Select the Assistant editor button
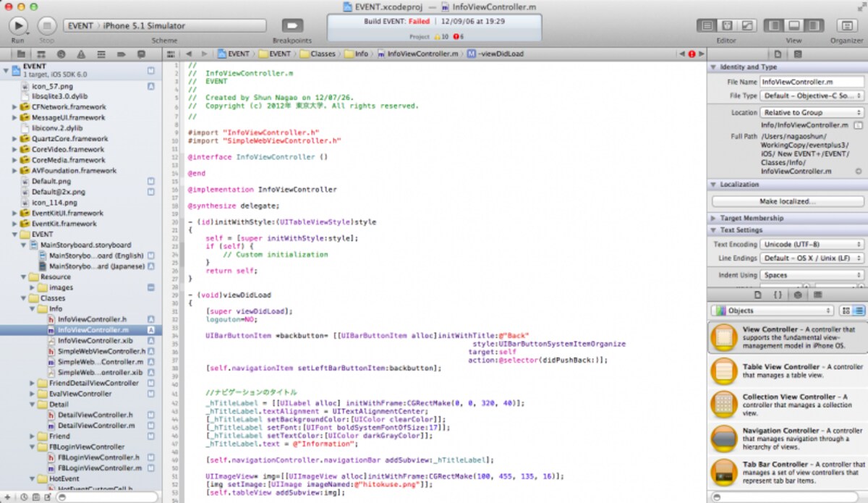Image resolution: width=868 pixels, height=503 pixels. click(726, 25)
